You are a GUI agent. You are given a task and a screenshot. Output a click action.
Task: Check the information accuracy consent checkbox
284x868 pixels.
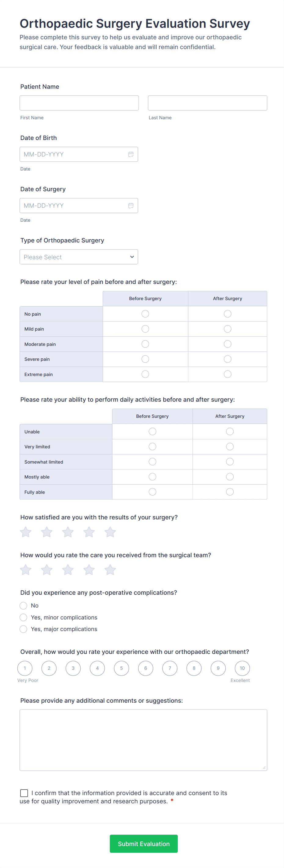pyautogui.click(x=24, y=793)
